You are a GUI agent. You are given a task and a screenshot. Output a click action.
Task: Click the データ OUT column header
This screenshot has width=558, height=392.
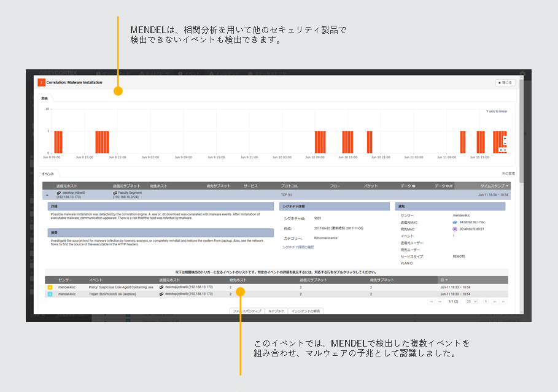(x=444, y=186)
